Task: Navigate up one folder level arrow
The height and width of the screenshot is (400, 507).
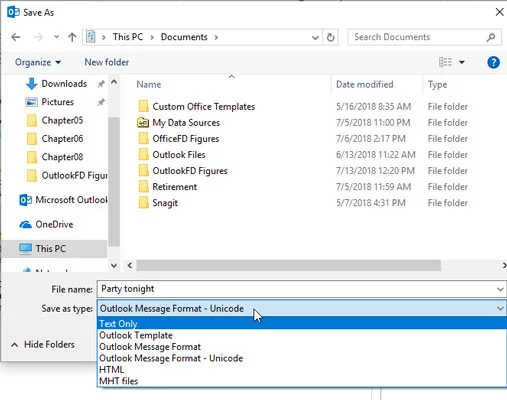Action: 72,37
